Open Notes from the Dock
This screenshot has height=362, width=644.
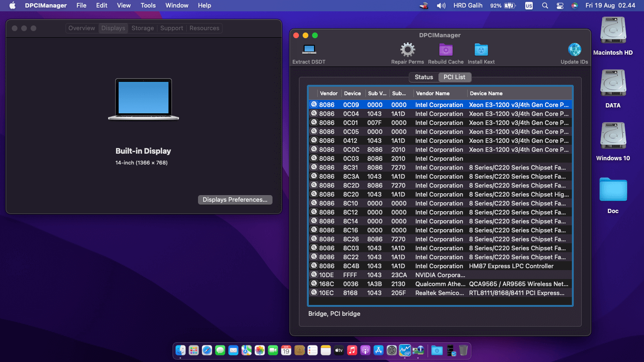click(x=326, y=350)
